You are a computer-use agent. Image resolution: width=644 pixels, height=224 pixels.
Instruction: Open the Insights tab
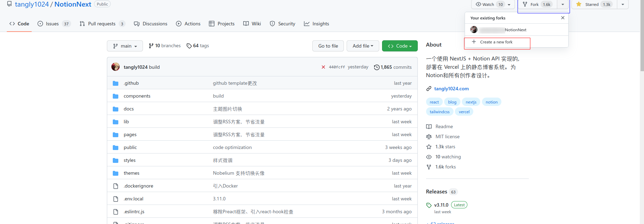pos(316,24)
